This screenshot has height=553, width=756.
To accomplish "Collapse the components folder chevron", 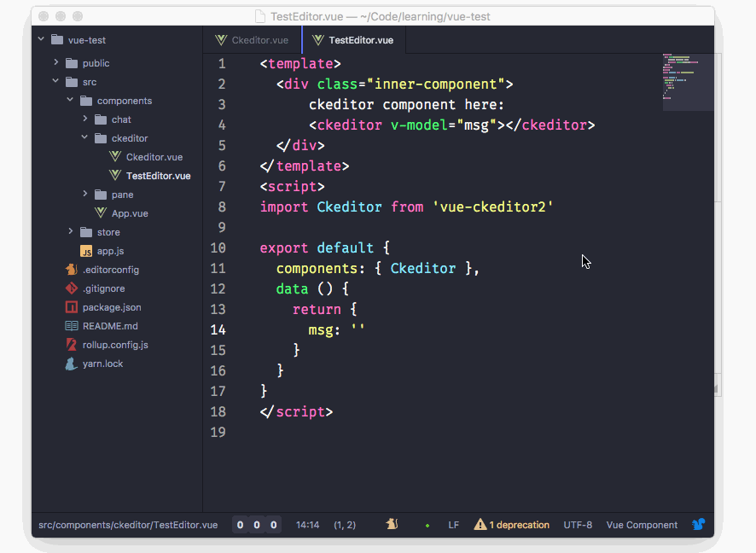I will 70,100.
